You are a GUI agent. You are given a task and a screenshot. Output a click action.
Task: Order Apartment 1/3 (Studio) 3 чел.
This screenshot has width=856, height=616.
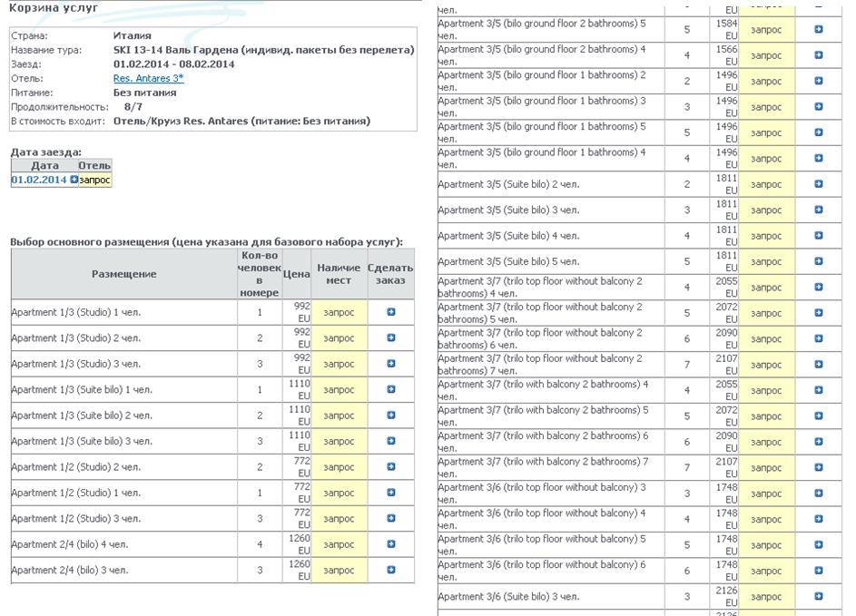[391, 364]
